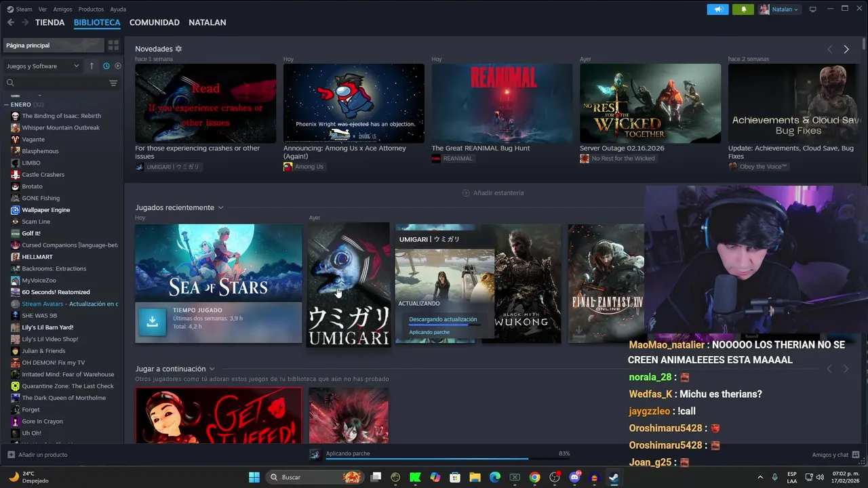Click the add product plus icon

point(11,455)
